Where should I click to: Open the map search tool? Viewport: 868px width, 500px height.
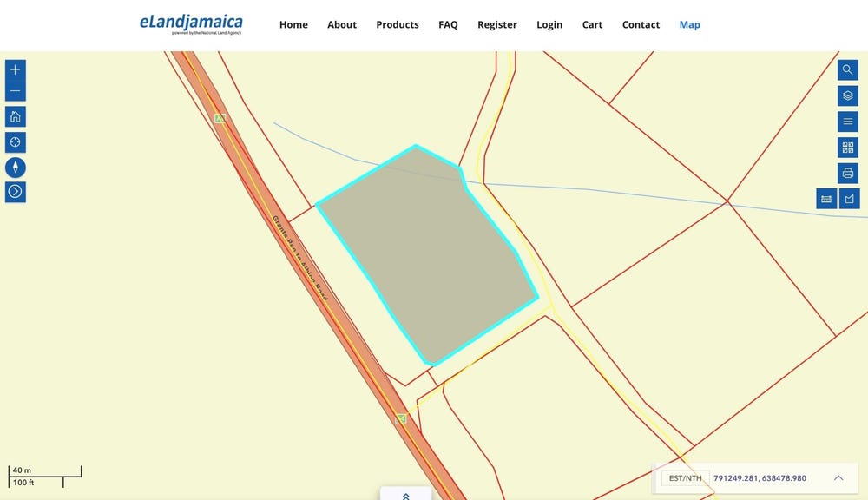click(x=848, y=70)
